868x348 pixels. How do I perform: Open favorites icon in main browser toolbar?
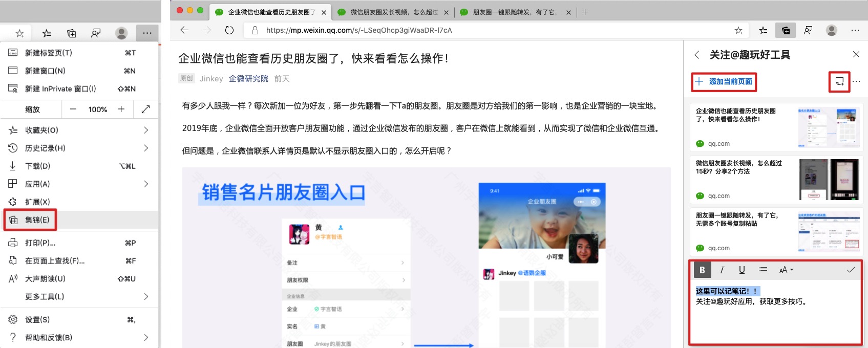[x=763, y=30]
